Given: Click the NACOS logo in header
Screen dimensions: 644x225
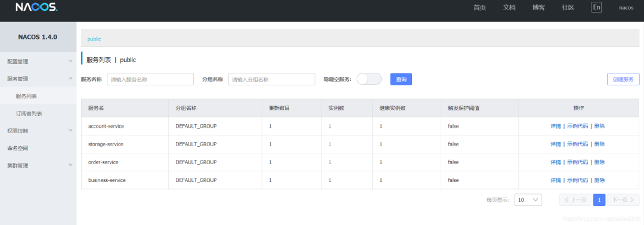Looking at the screenshot, I should tap(36, 7).
